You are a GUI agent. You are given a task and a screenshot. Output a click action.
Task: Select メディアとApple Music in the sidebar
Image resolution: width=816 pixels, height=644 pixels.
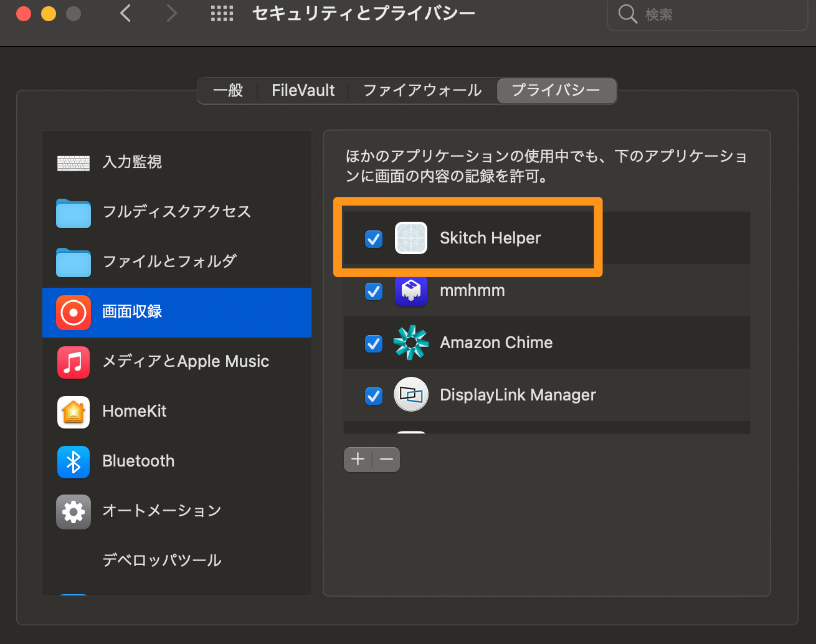pyautogui.click(x=177, y=362)
